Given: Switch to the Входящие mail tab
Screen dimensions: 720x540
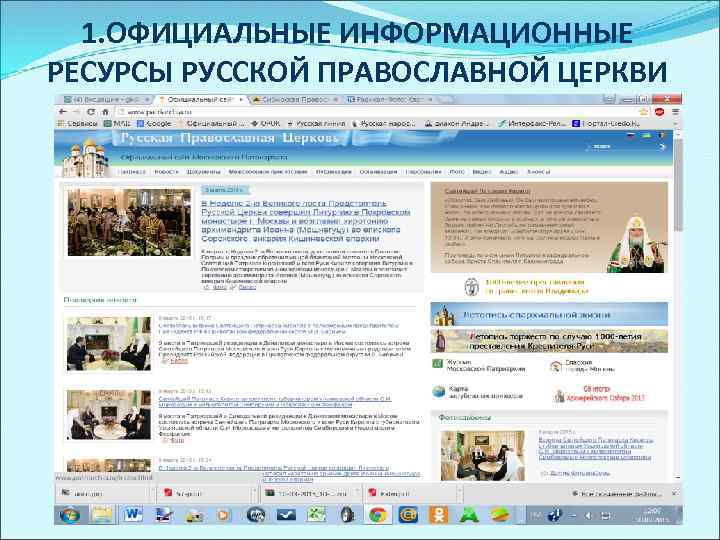Looking at the screenshot, I should click(106, 99).
